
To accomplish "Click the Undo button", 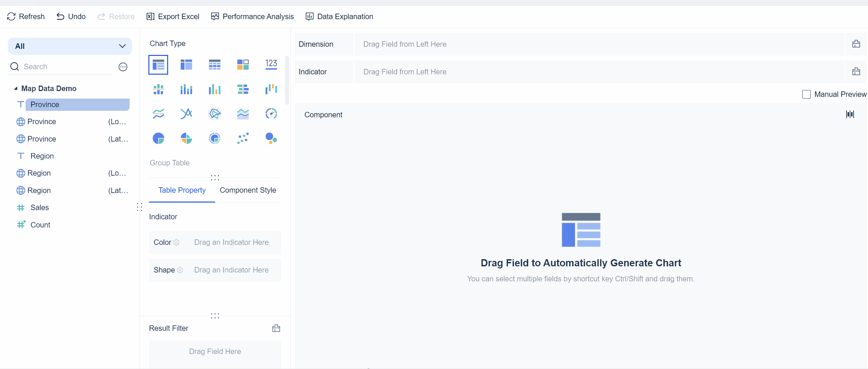I will pyautogui.click(x=71, y=16).
